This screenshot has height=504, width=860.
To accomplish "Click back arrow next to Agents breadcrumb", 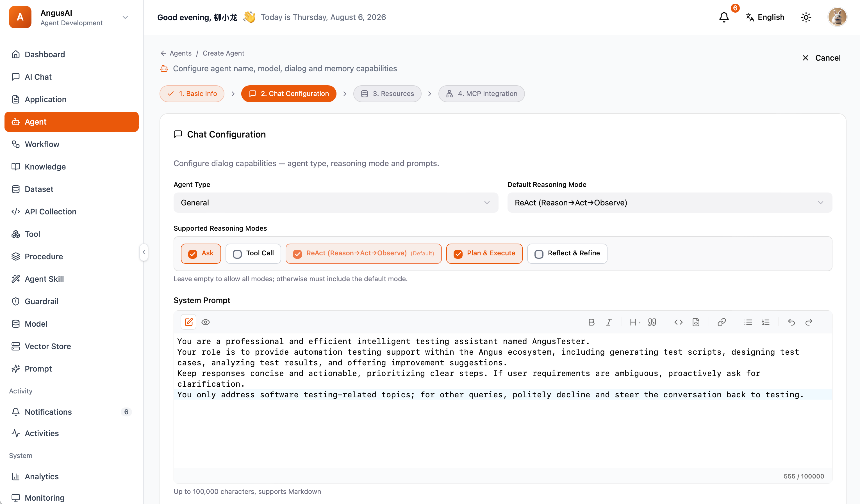I will click(x=163, y=53).
